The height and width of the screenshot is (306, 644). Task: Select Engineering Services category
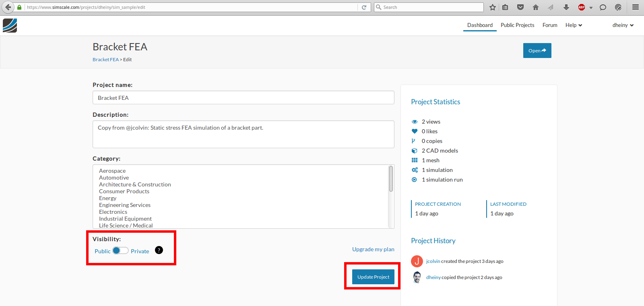(x=125, y=205)
